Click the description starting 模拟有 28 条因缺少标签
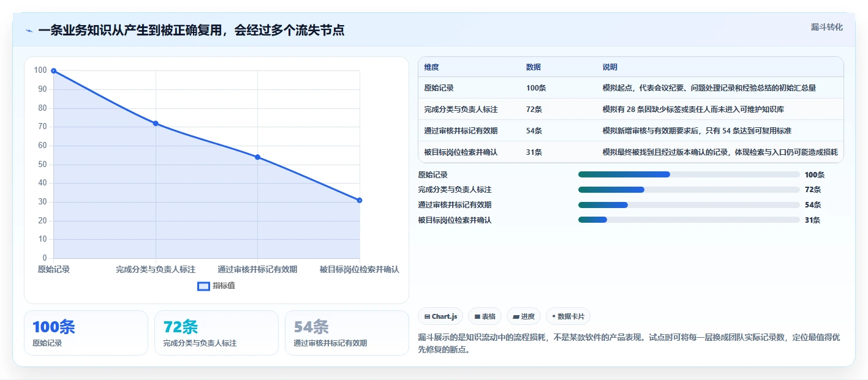This screenshot has width=868, height=380. point(693,110)
